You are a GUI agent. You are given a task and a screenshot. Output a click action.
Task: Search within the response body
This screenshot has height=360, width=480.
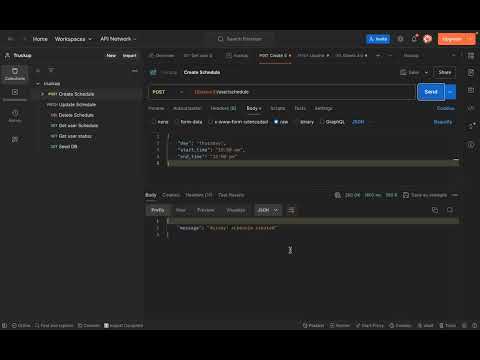[450, 210]
